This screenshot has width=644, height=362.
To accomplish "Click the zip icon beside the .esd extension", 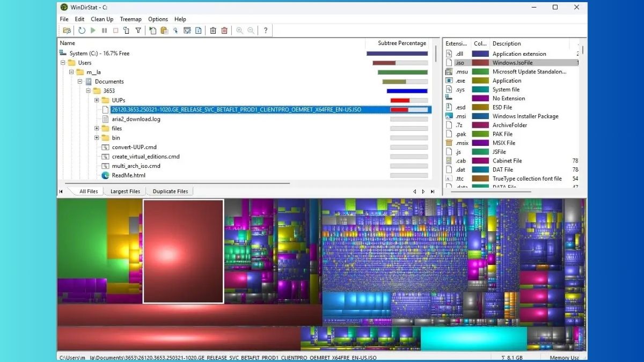I will [x=449, y=107].
